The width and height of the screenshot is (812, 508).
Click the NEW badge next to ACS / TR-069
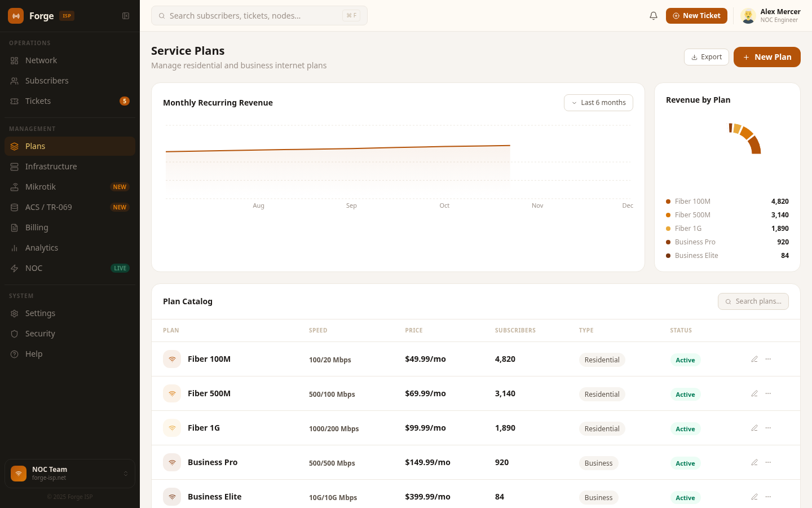point(120,207)
